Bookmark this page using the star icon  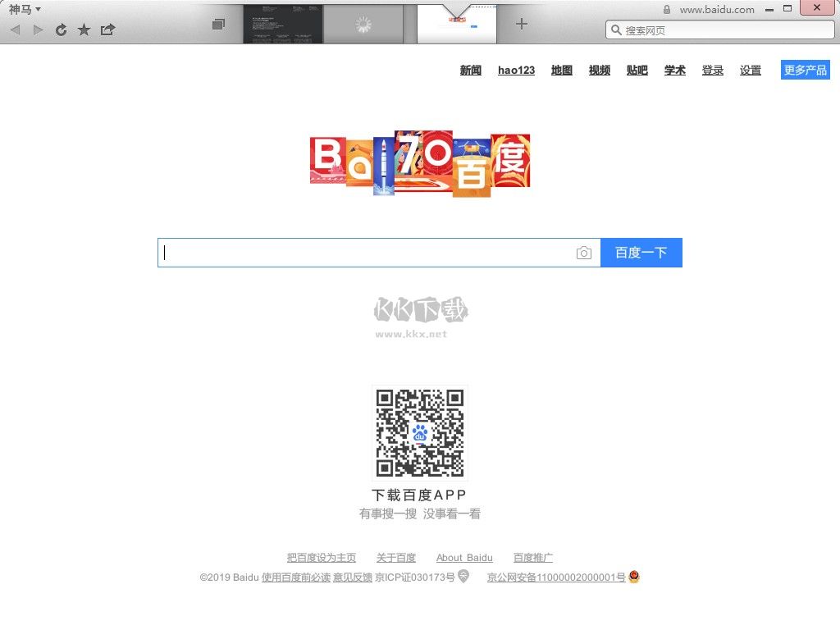point(84,29)
